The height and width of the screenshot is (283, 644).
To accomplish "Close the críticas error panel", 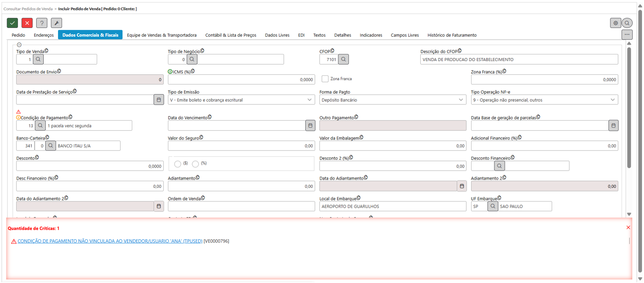I will [x=628, y=228].
